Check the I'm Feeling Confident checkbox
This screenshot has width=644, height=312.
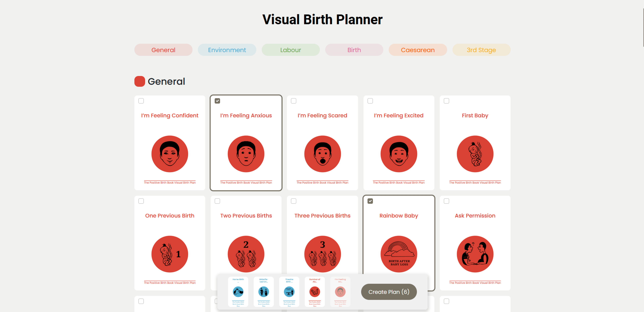pyautogui.click(x=141, y=101)
